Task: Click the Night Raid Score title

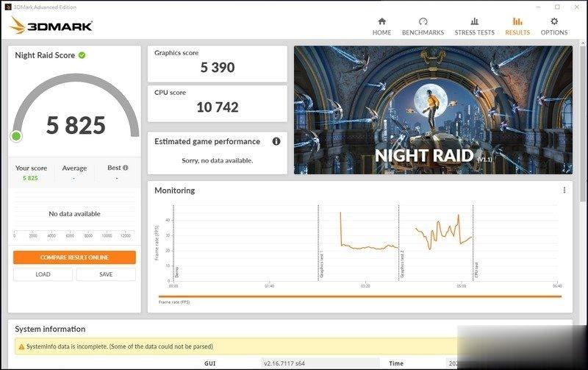Action: [x=45, y=55]
